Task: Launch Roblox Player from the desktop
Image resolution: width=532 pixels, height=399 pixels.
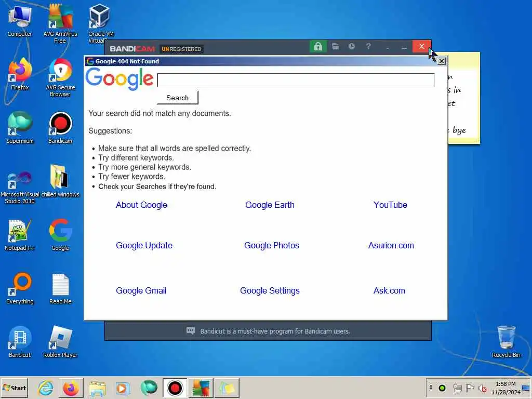Action: click(x=60, y=342)
